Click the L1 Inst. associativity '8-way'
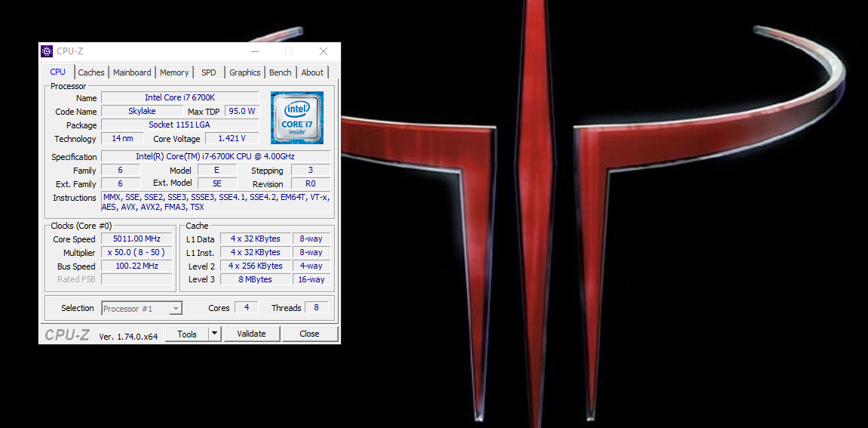The width and height of the screenshot is (868, 428). tap(311, 252)
